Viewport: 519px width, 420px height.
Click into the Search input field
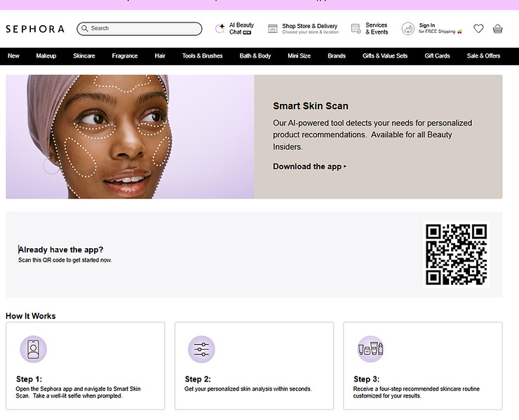coord(140,29)
